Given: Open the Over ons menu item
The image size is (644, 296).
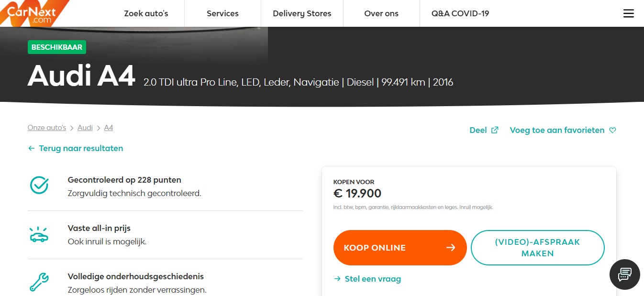Looking at the screenshot, I should click(x=381, y=13).
